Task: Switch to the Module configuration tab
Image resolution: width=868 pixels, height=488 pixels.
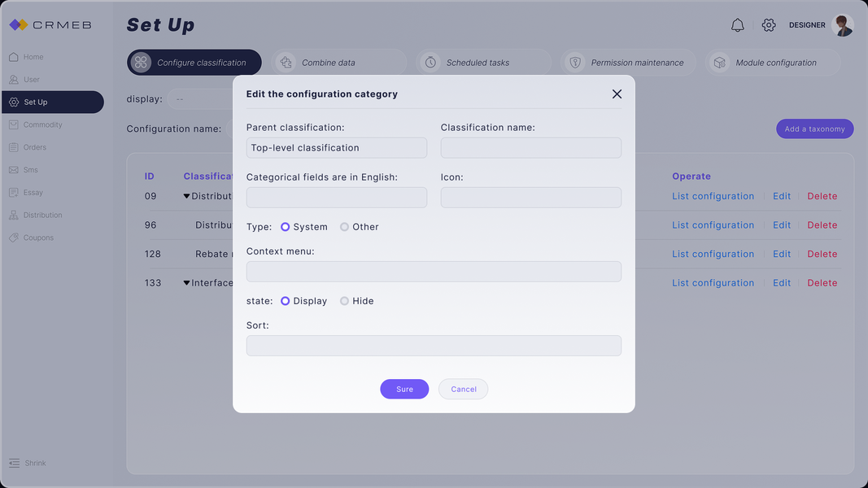Action: click(774, 63)
